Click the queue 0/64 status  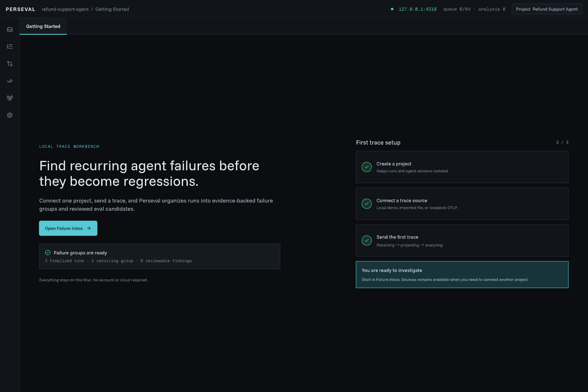457,9
